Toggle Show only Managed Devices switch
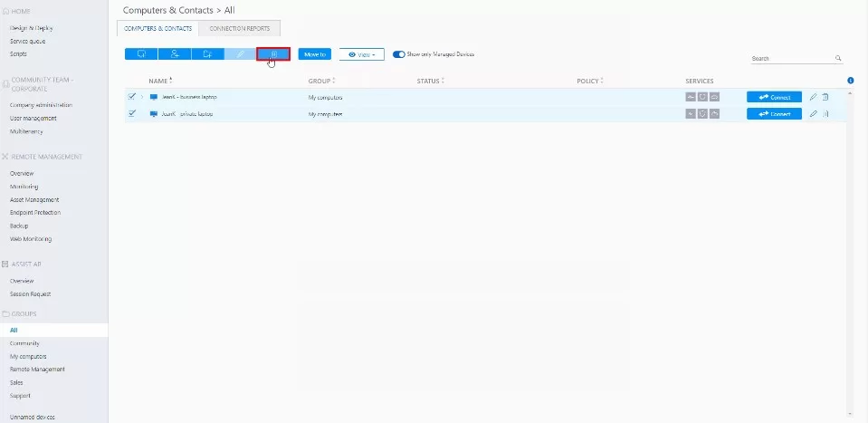 point(398,54)
